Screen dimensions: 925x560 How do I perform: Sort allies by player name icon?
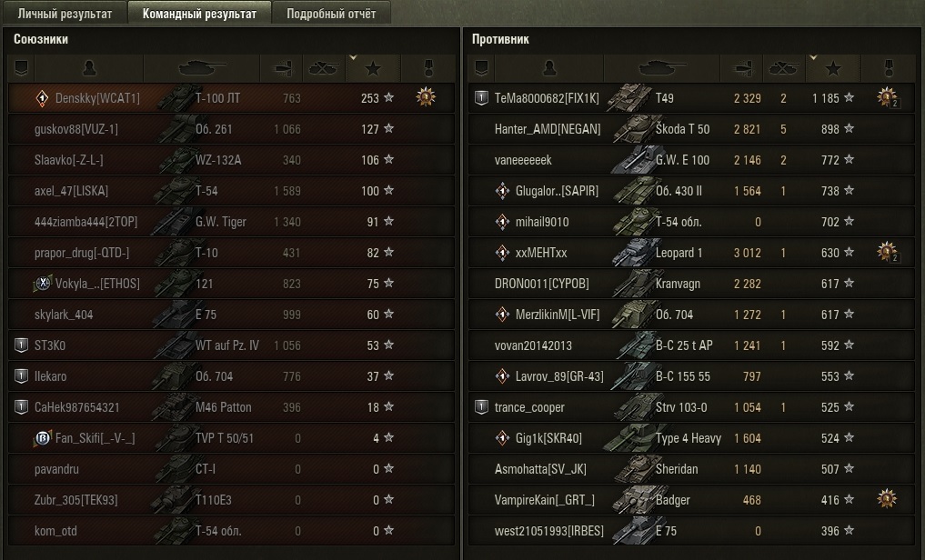tap(89, 68)
